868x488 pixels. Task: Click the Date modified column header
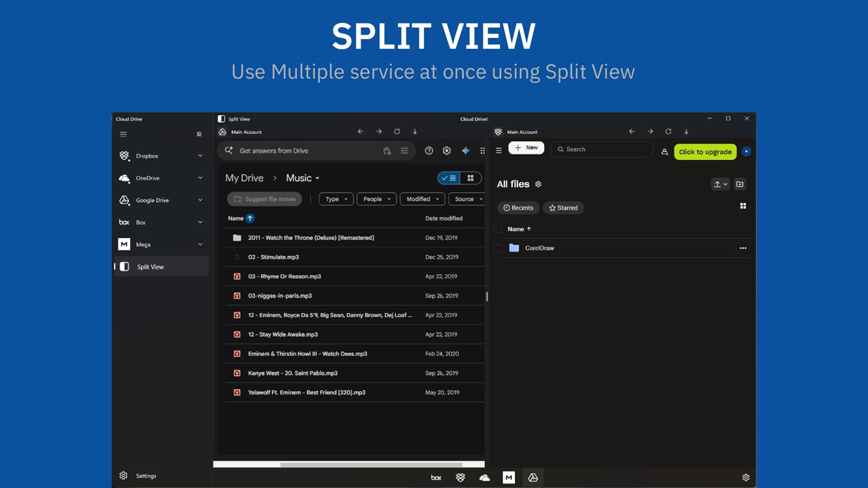444,218
